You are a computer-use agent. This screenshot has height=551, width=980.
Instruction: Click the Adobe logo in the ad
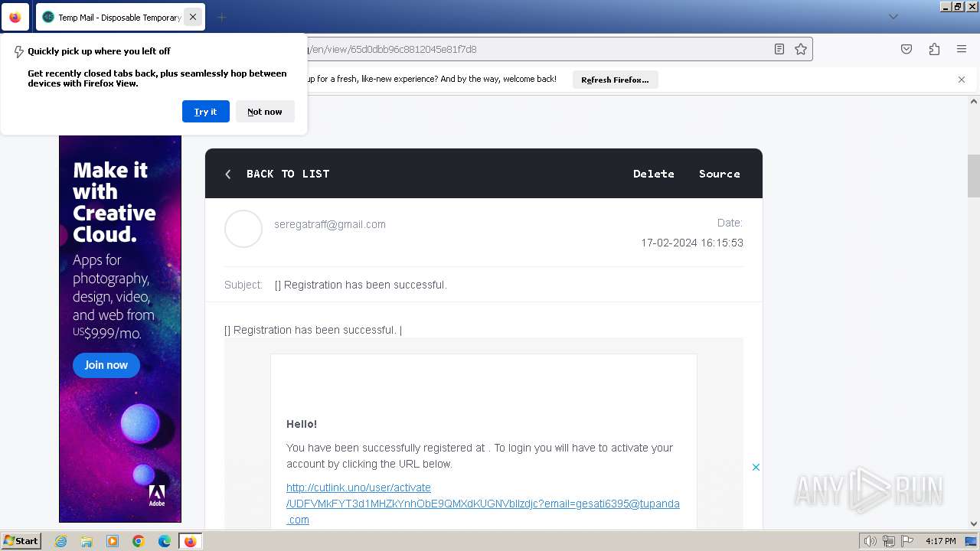click(x=157, y=495)
